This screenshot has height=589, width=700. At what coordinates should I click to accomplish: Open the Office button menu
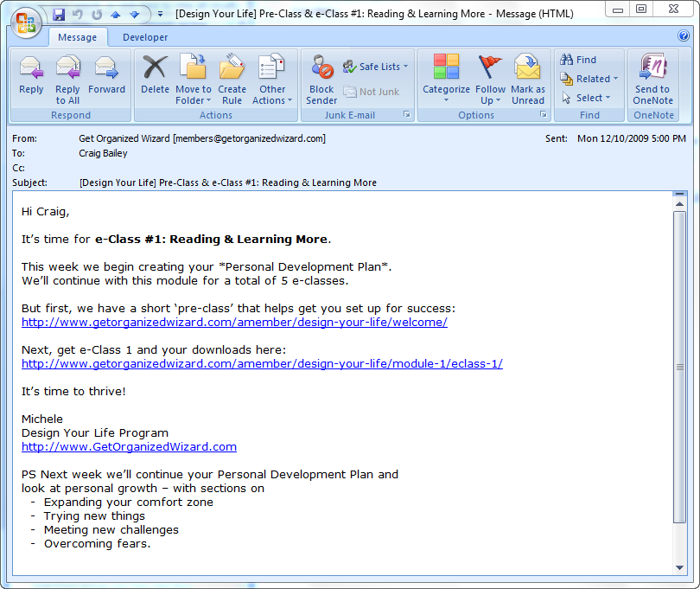[x=26, y=22]
